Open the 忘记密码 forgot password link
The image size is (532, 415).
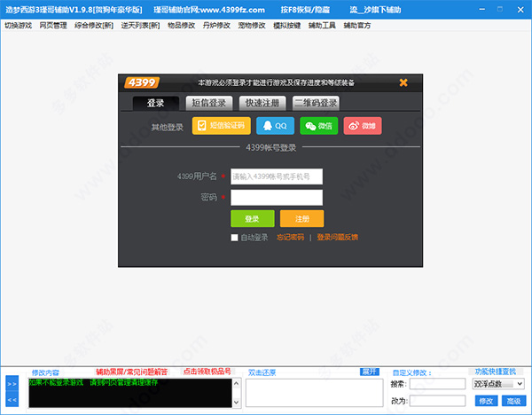[x=290, y=237]
